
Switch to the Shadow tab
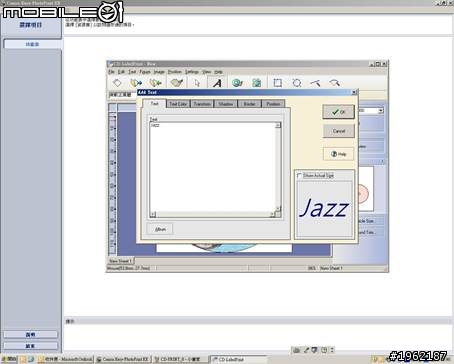pos(226,104)
